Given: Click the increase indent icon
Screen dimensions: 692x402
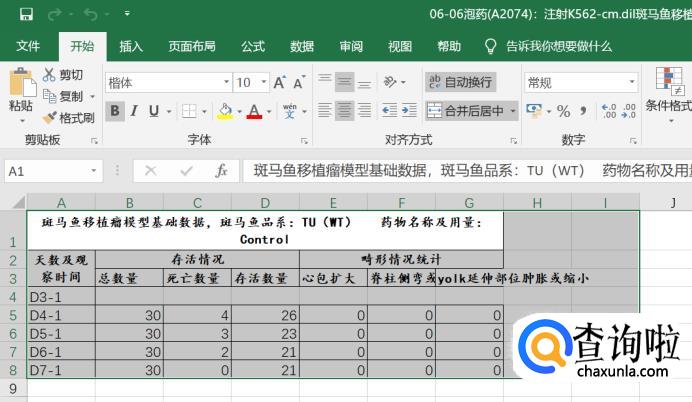Looking at the screenshot, I should pos(409,110).
